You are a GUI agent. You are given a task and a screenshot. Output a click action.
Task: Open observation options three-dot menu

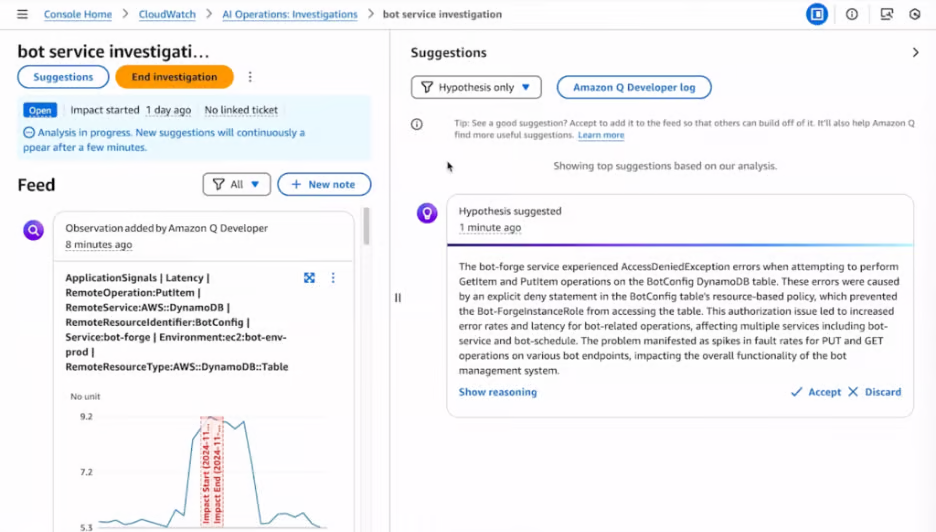[x=333, y=278]
